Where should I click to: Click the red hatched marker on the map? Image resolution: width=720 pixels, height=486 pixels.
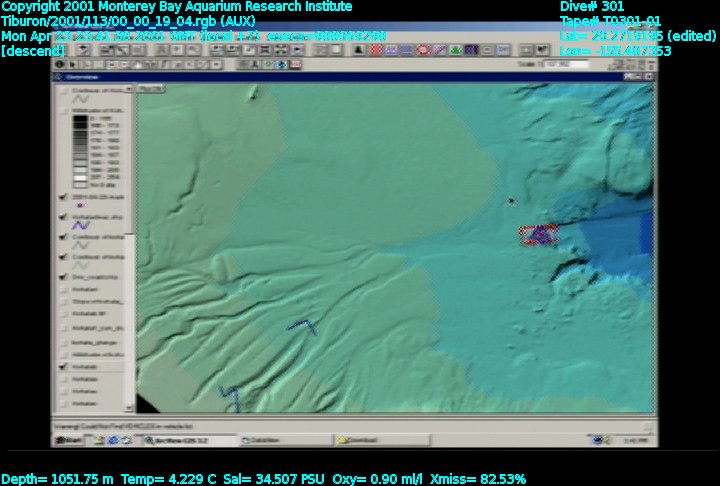[x=539, y=235]
